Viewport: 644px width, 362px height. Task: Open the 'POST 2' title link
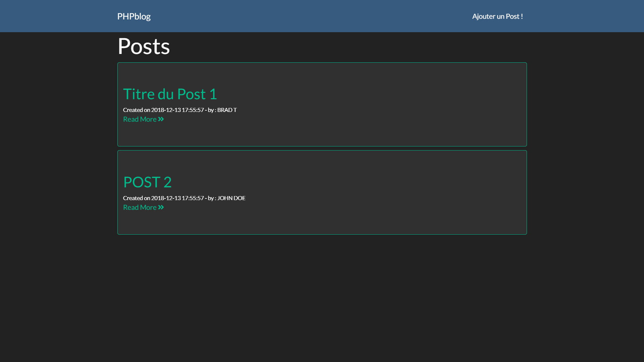(147, 182)
